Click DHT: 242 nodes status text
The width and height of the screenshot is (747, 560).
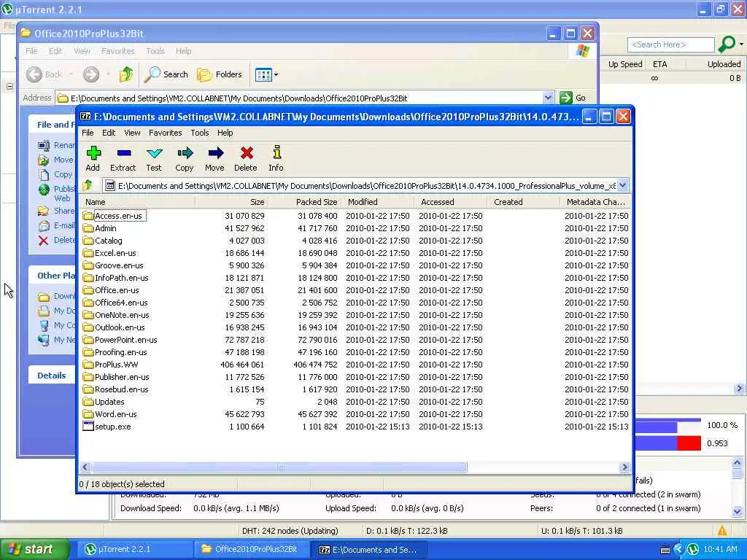click(290, 531)
